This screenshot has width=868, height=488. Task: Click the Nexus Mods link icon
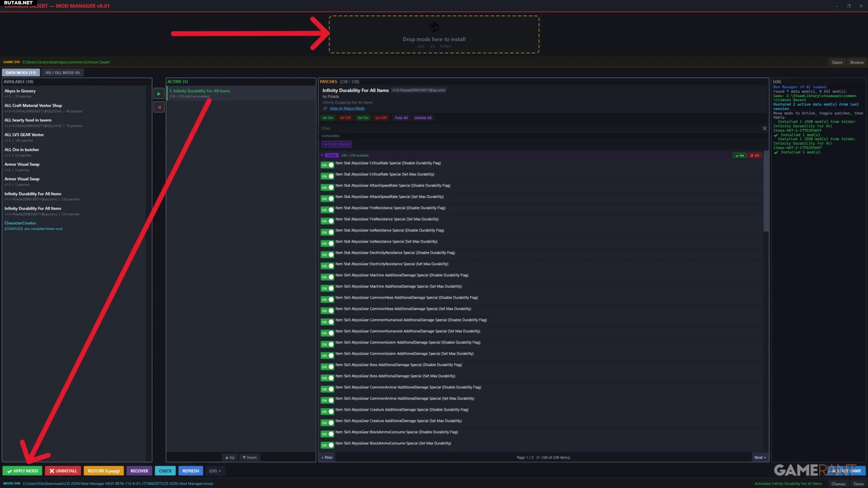pyautogui.click(x=325, y=109)
